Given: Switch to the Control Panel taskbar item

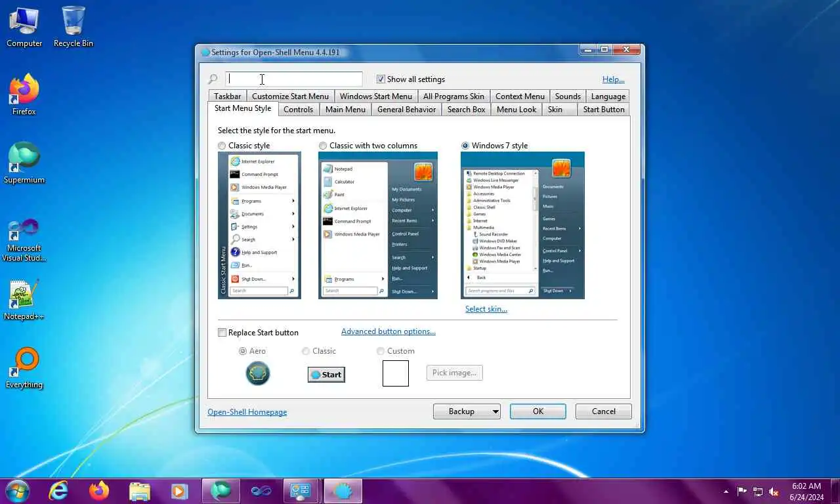Looking at the screenshot, I should click(x=301, y=491).
